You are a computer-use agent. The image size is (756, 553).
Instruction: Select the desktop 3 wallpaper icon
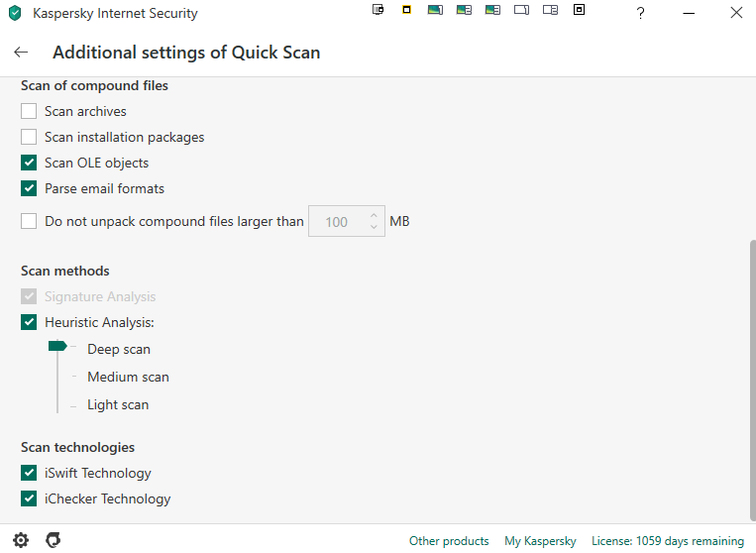click(x=492, y=10)
